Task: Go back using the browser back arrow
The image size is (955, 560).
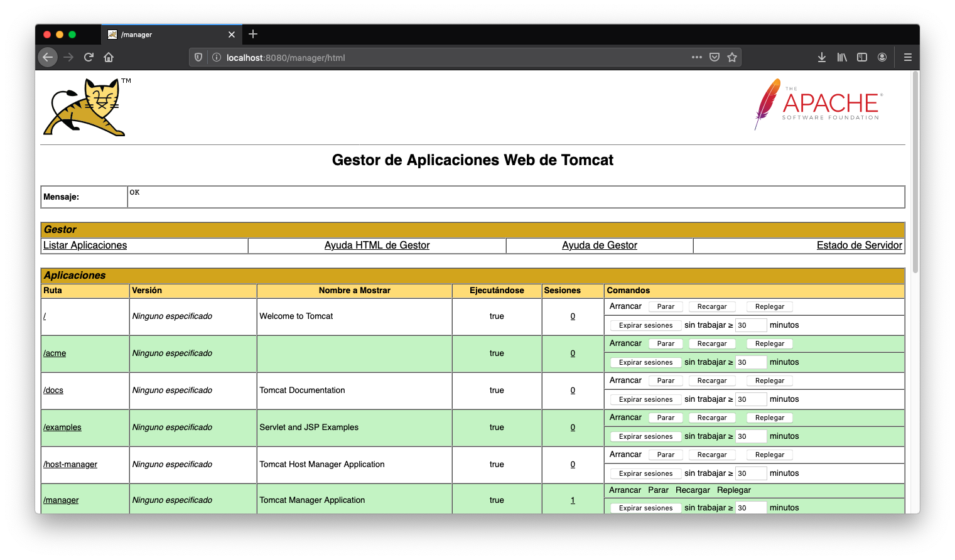Action: tap(48, 57)
